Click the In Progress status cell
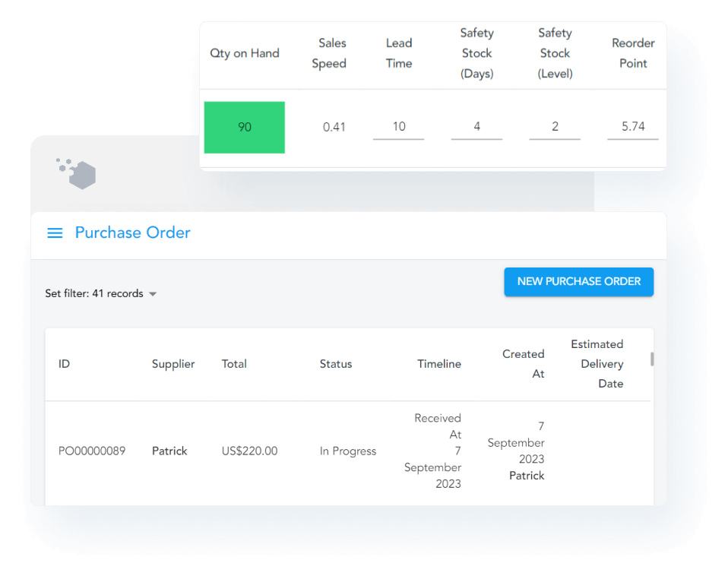Viewport: 728px width, 576px height. [x=347, y=451]
